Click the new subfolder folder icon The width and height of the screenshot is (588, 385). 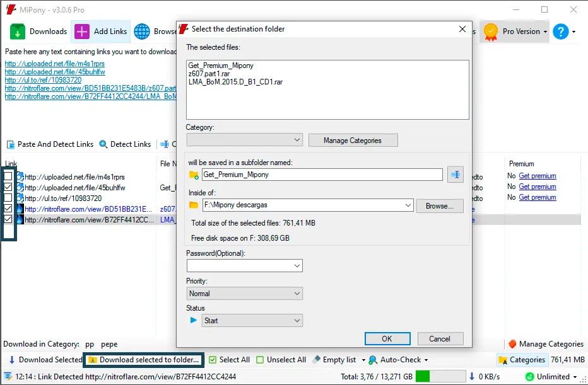(194, 175)
